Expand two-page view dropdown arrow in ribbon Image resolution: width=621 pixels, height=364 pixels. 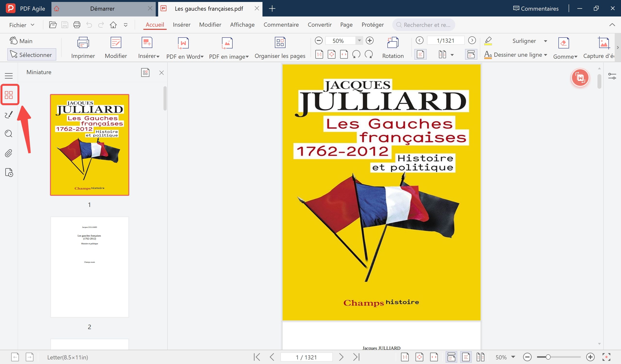point(452,55)
